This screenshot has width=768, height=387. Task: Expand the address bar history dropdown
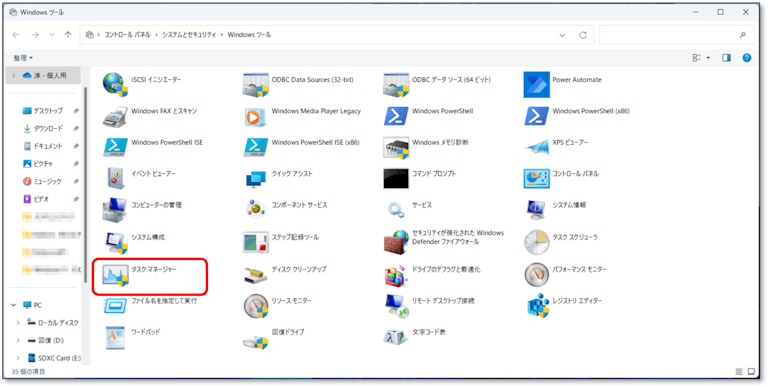coord(561,35)
